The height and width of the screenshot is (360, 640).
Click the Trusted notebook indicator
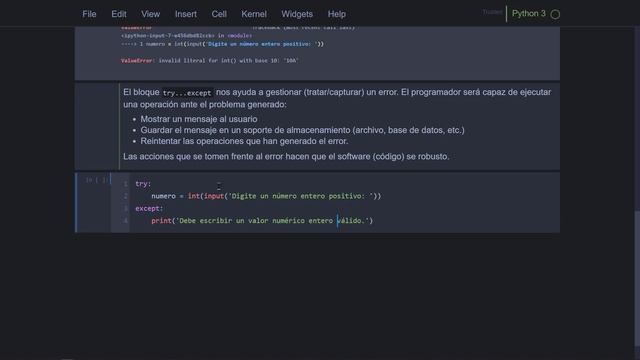pos(492,12)
